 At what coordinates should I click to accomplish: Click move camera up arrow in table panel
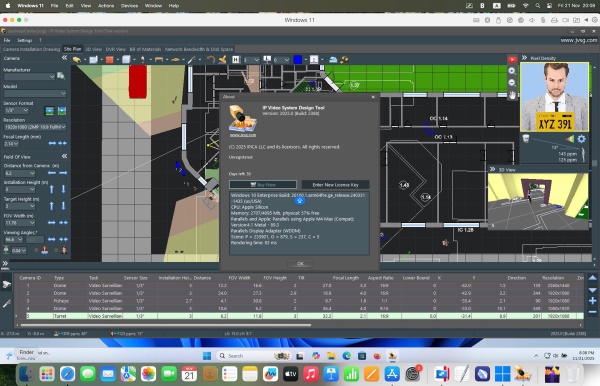pos(592,278)
